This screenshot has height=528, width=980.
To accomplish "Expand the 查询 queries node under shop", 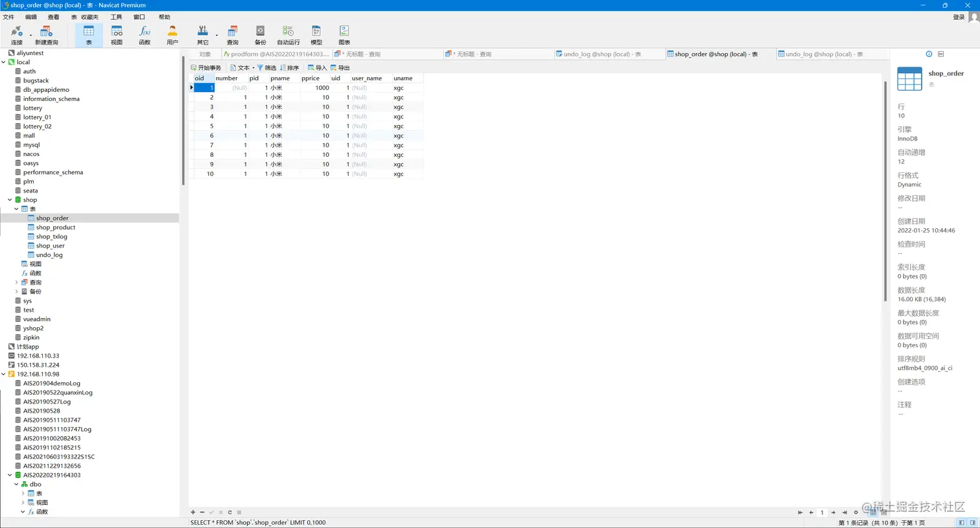I will point(16,282).
